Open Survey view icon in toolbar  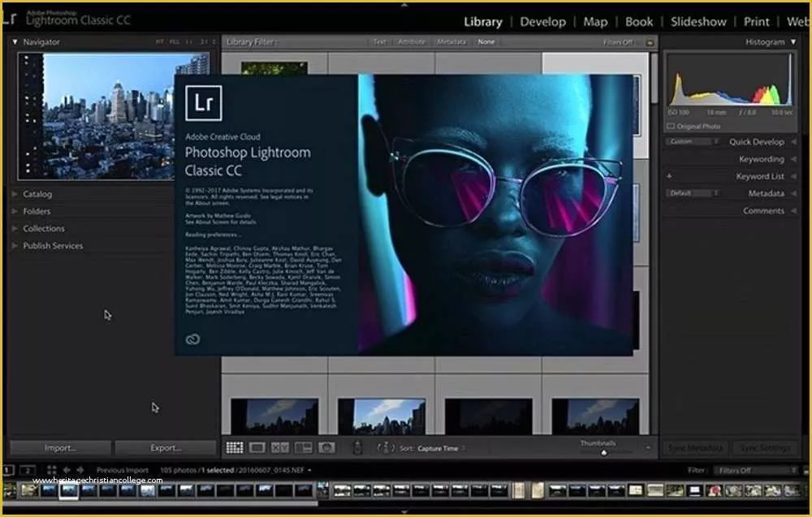pyautogui.click(x=303, y=448)
